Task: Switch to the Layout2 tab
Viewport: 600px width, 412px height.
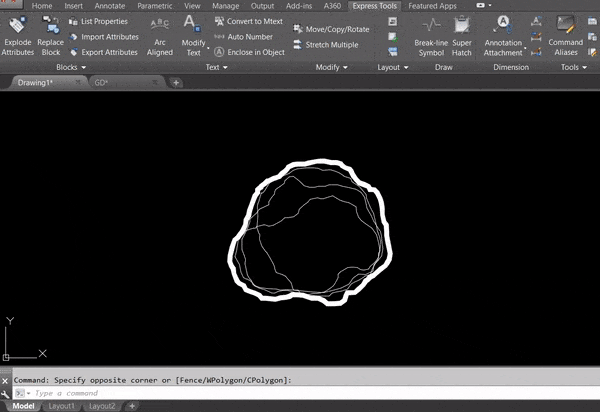Action: (102, 406)
